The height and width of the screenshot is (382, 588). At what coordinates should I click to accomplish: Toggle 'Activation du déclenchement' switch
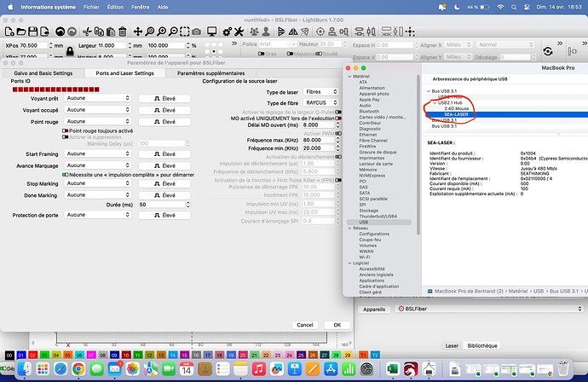coord(338,157)
